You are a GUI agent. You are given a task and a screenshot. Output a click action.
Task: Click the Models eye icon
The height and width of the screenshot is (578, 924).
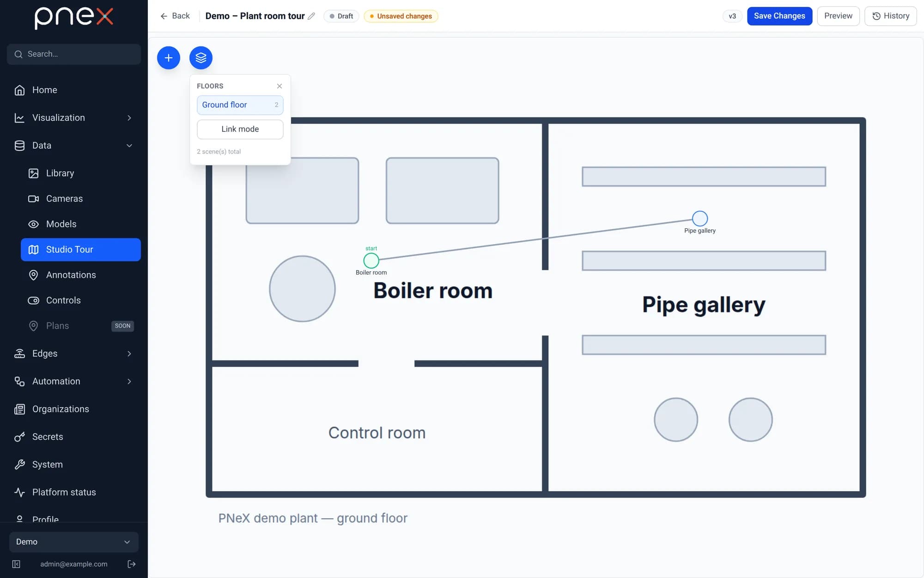click(33, 224)
